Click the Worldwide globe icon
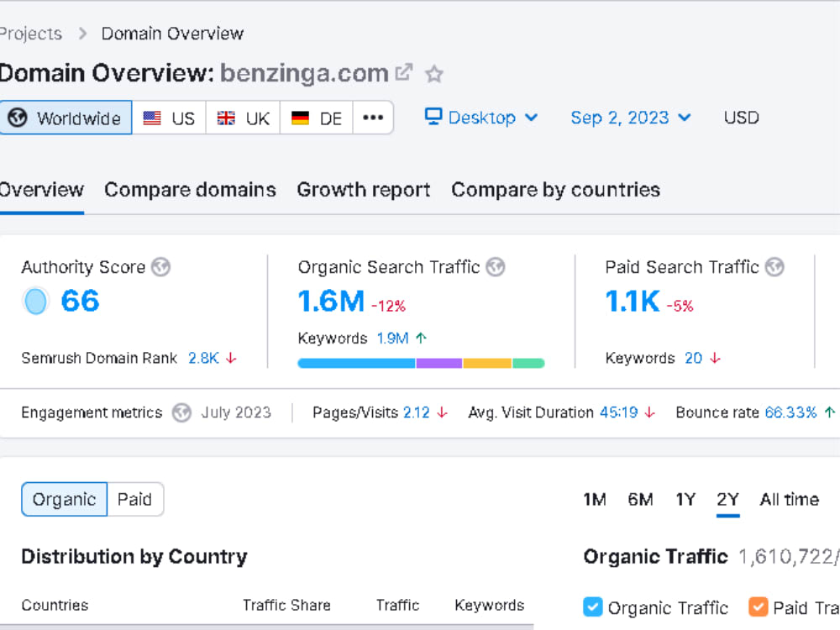The width and height of the screenshot is (840, 630). click(x=18, y=118)
